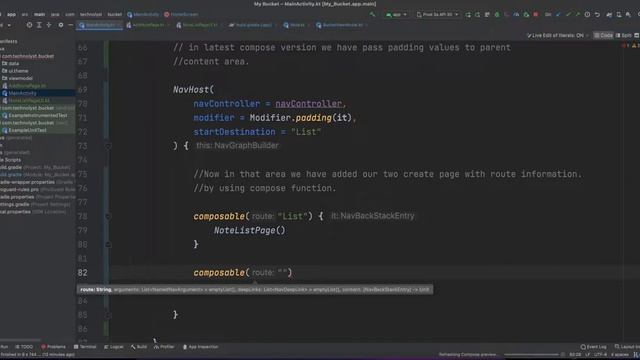Select gradle-wrapper.properties in project tree
640x360 pixels.
28,182
